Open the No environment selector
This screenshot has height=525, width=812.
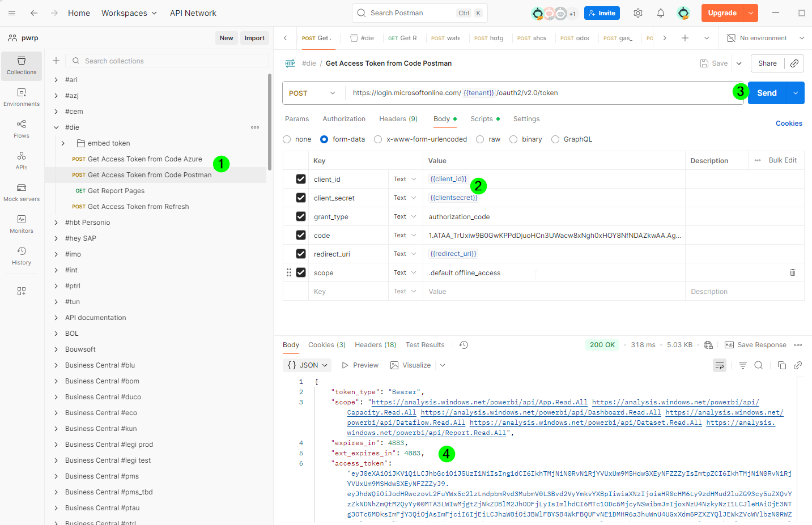(x=766, y=38)
